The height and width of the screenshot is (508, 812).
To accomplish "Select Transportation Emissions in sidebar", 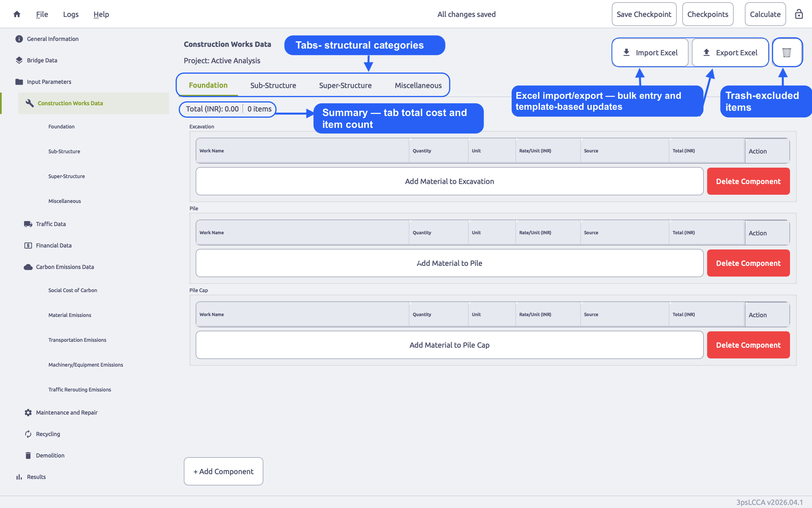I will point(77,340).
